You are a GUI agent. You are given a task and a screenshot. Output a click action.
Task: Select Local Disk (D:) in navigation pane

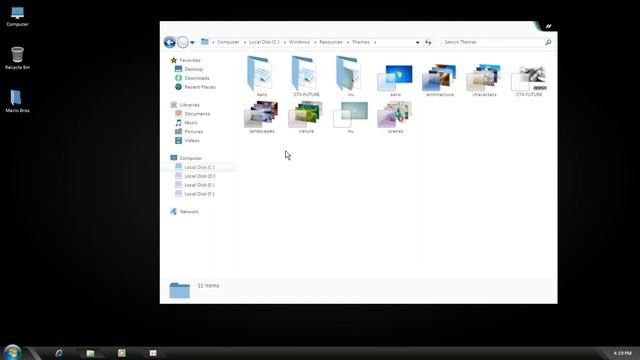click(200, 176)
